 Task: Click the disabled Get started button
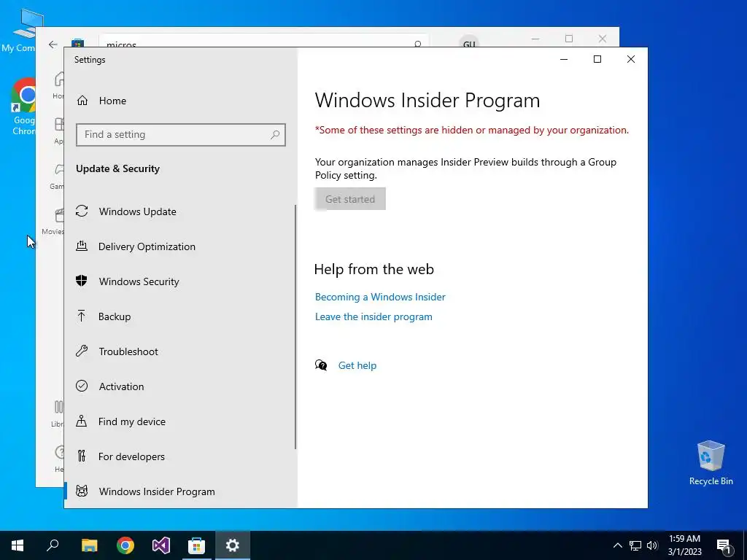coord(350,199)
